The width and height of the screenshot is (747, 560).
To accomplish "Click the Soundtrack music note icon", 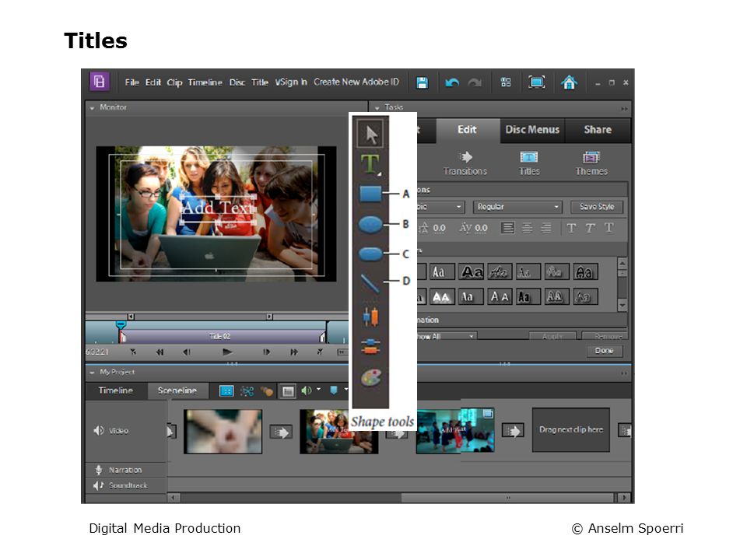I will [98, 485].
